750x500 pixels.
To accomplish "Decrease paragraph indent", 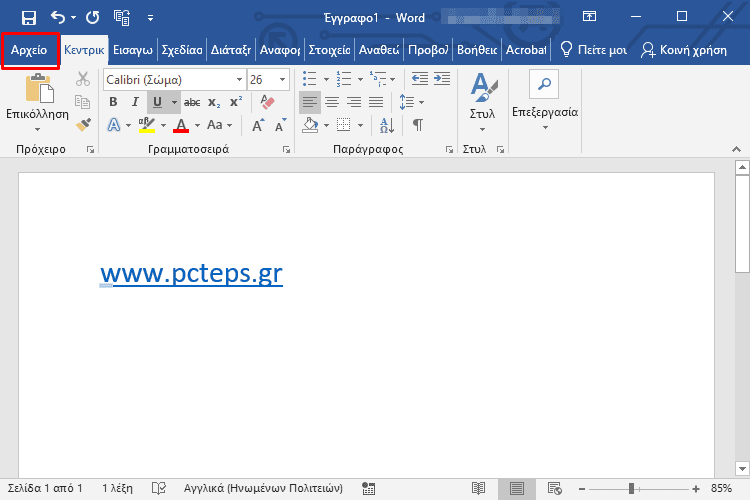I will click(x=419, y=79).
